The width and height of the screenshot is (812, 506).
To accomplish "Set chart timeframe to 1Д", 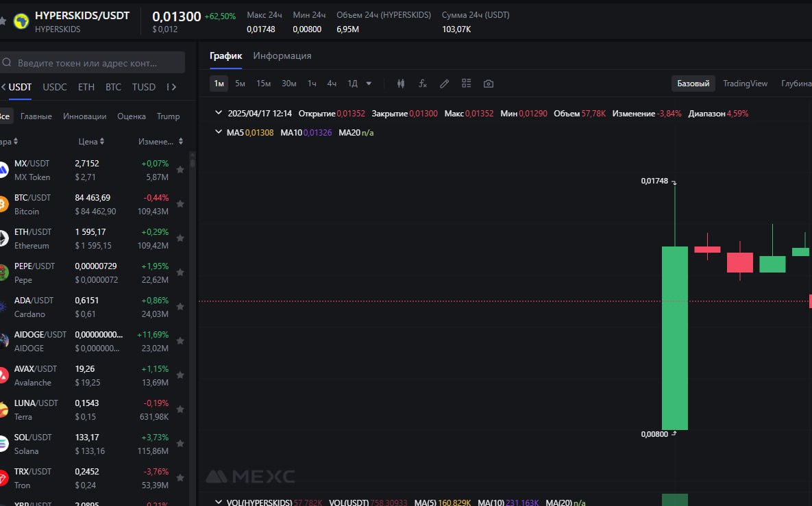I will tap(353, 84).
